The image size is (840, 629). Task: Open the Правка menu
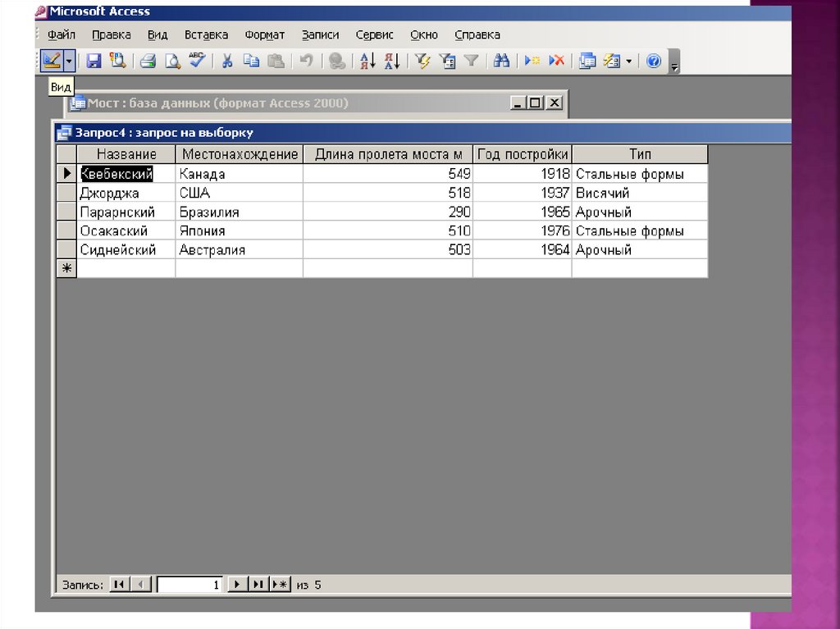tap(112, 34)
